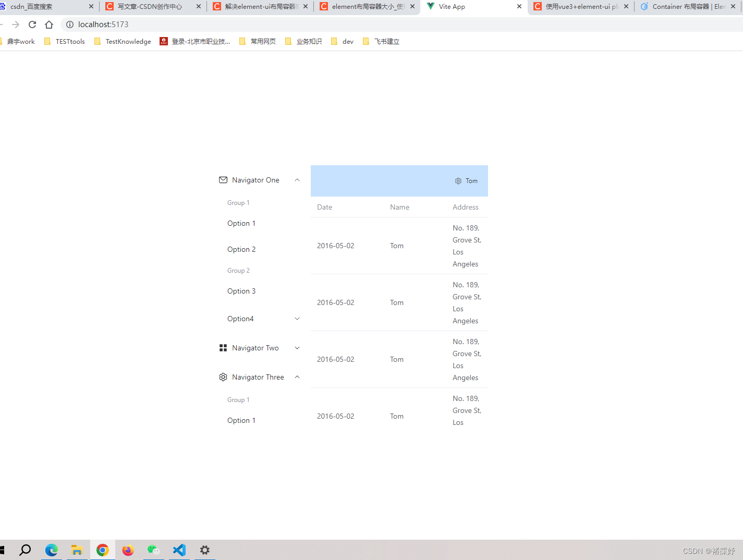Click the grid icon of Navigator Two
This screenshot has width=743, height=560.
(223, 347)
